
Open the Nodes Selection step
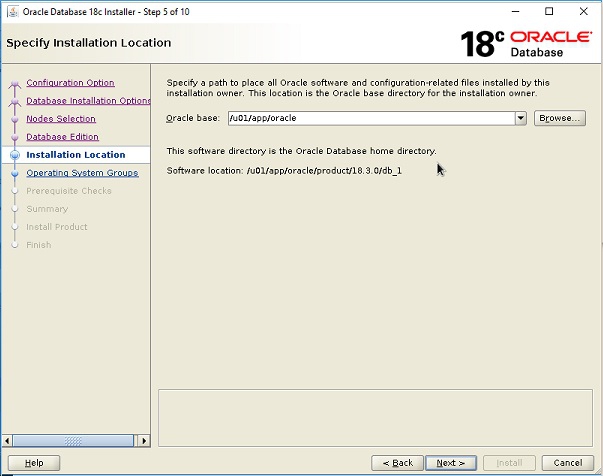(x=61, y=119)
